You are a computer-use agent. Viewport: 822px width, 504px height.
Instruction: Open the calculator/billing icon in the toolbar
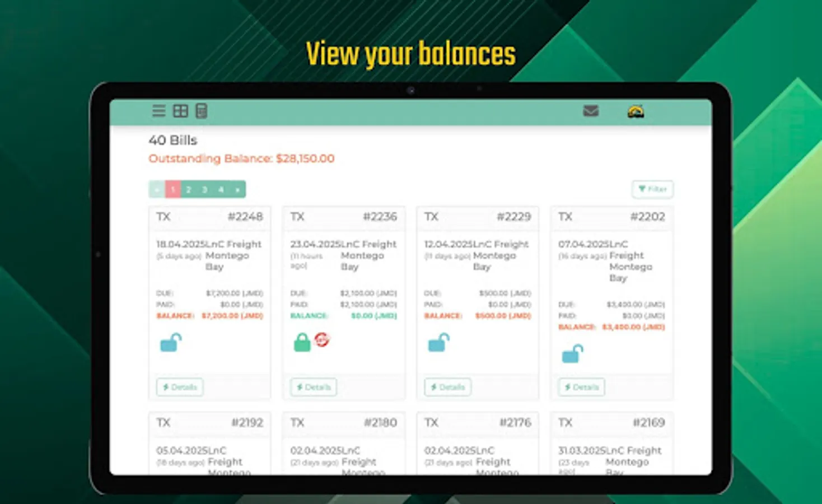[x=200, y=111]
